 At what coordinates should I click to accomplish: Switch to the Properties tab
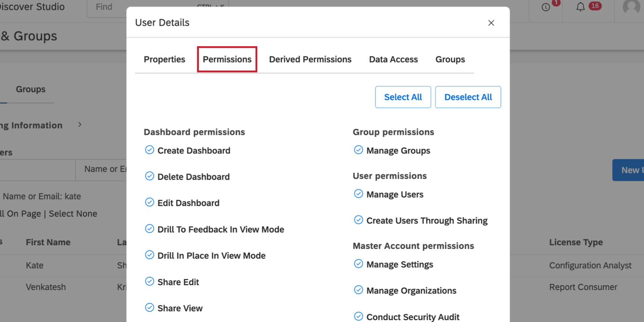(x=164, y=59)
